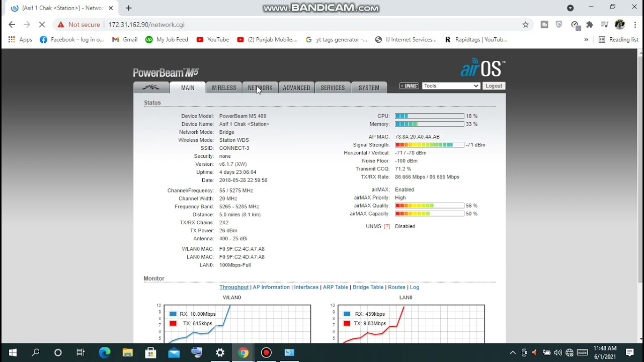
Task: Open the shield extension icon
Action: click(559, 25)
